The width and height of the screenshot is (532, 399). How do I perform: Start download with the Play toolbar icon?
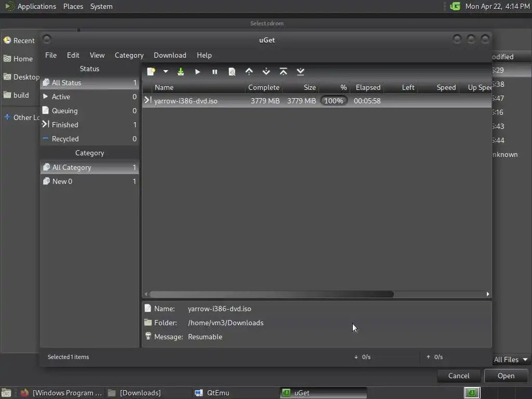[197, 72]
